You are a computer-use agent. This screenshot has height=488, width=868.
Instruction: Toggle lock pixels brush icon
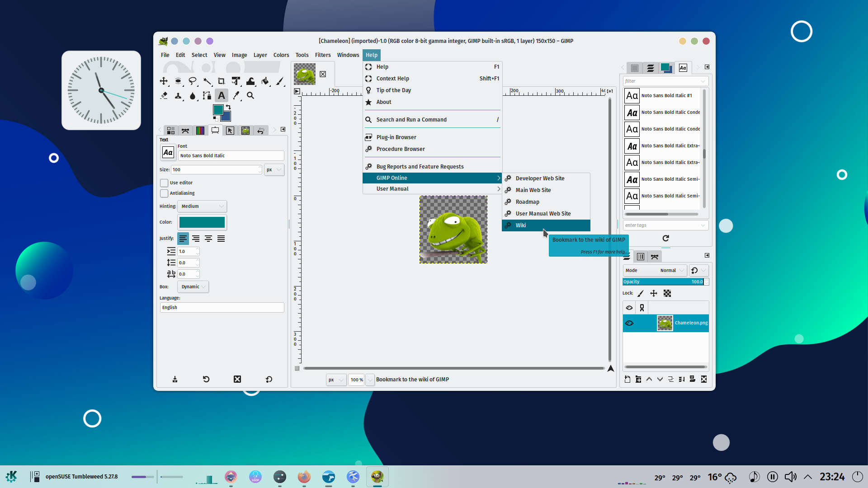[641, 293]
